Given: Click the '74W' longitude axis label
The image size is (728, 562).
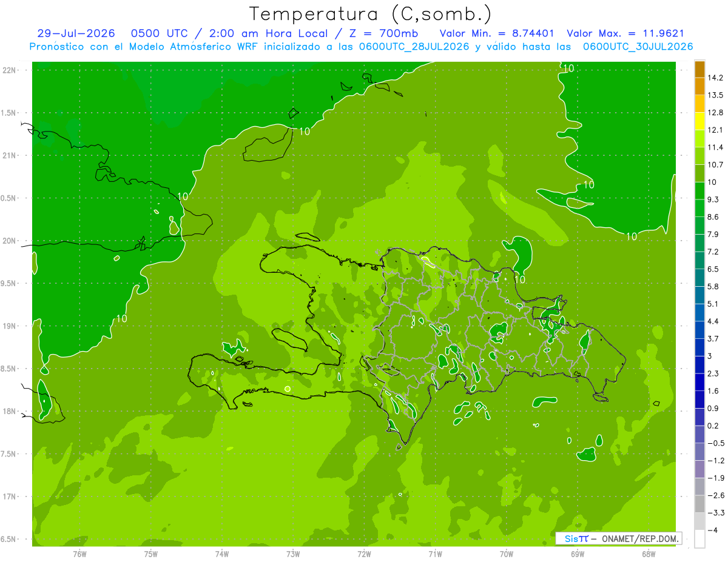Looking at the screenshot, I should [221, 554].
